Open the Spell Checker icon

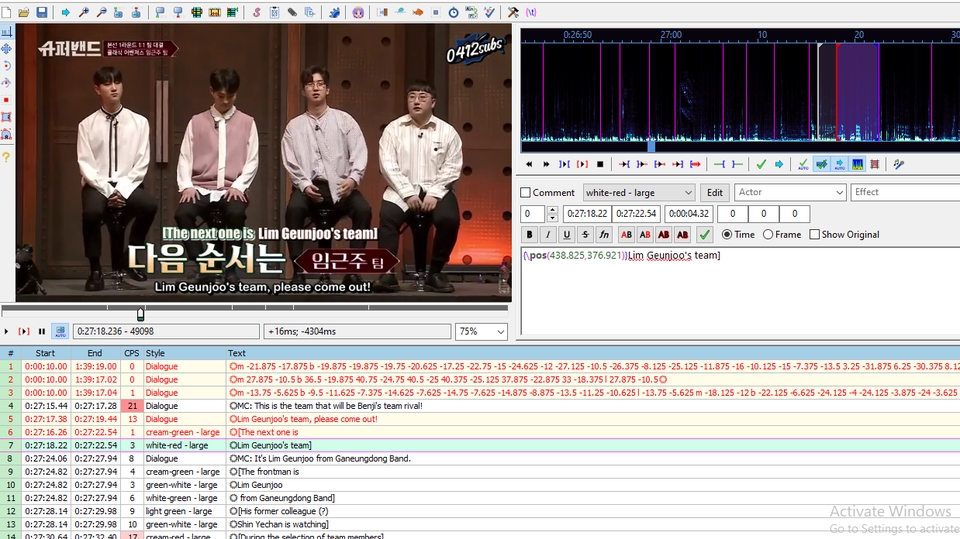coord(490,12)
